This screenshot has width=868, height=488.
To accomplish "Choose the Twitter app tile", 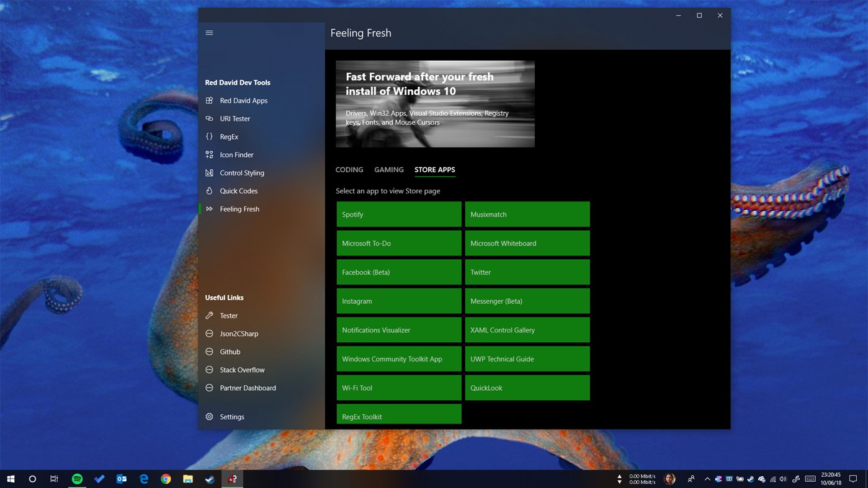I will coord(527,272).
